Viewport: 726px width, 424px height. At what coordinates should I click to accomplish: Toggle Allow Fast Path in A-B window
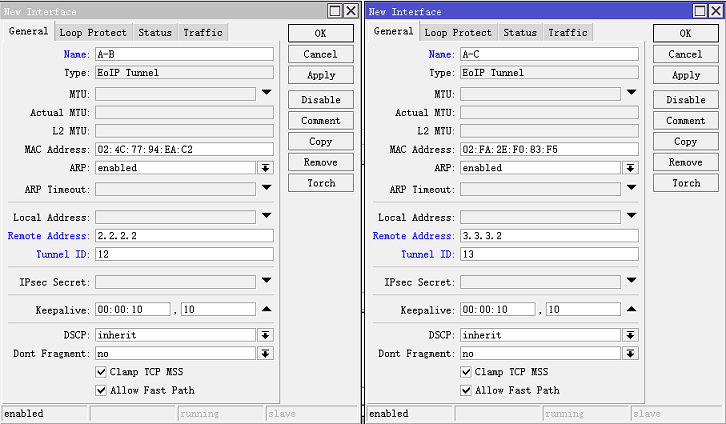point(102,390)
